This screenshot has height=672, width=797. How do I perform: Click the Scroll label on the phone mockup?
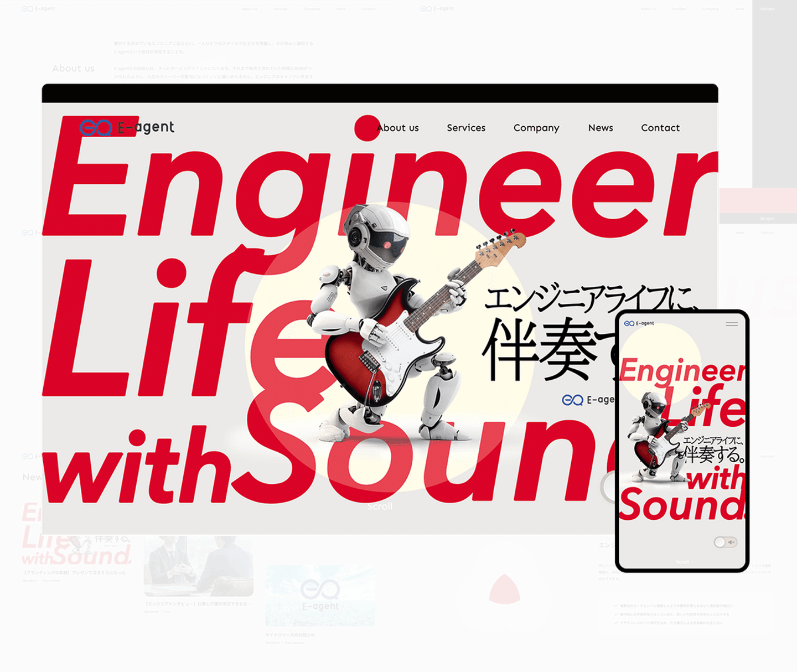[x=682, y=562]
